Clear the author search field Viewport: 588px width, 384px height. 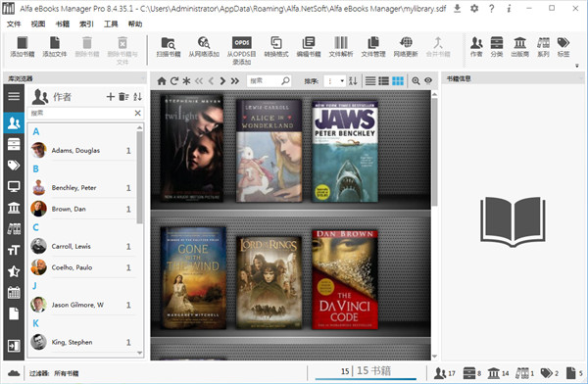(138, 113)
